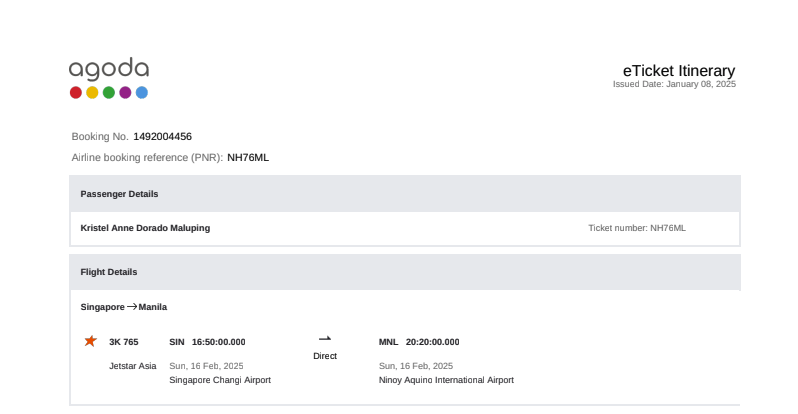Viewport: 798px width, 414px height.
Task: Click Ninoy Aquino International Airport text
Action: pyautogui.click(x=446, y=380)
